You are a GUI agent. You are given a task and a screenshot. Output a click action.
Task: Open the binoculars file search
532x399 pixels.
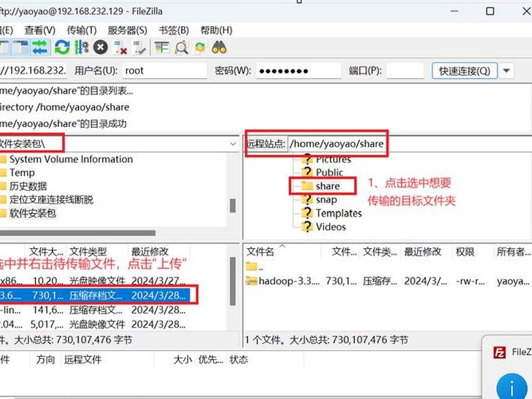click(x=219, y=47)
